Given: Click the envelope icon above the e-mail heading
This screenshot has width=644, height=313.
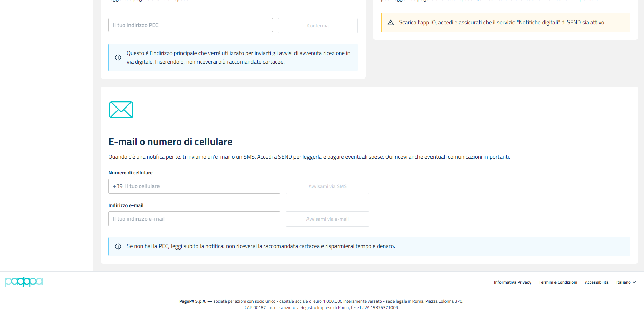Looking at the screenshot, I should coord(121,110).
